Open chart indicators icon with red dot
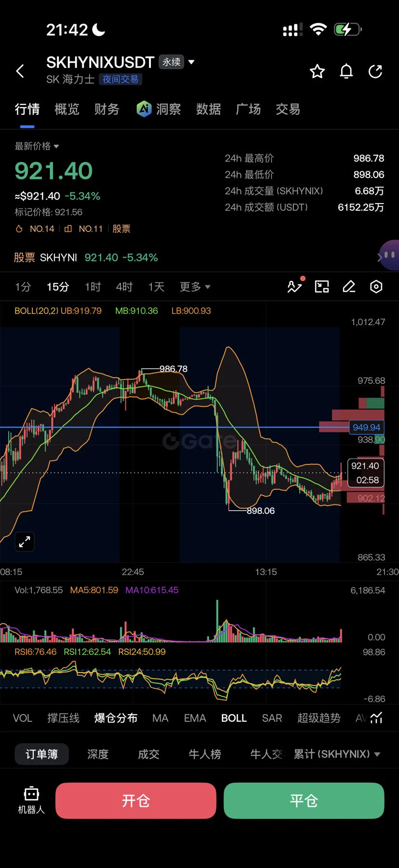Screen dimensions: 399x868 pos(294,286)
